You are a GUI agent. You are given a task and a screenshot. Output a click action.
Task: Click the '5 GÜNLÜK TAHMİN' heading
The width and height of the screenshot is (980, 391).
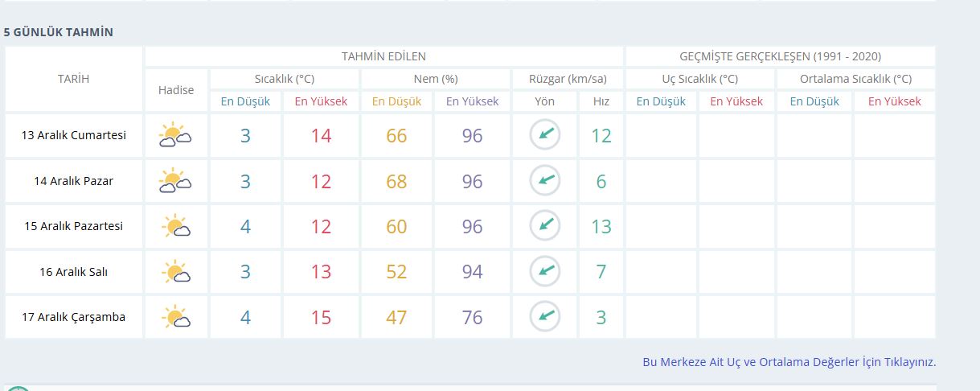tap(58, 32)
